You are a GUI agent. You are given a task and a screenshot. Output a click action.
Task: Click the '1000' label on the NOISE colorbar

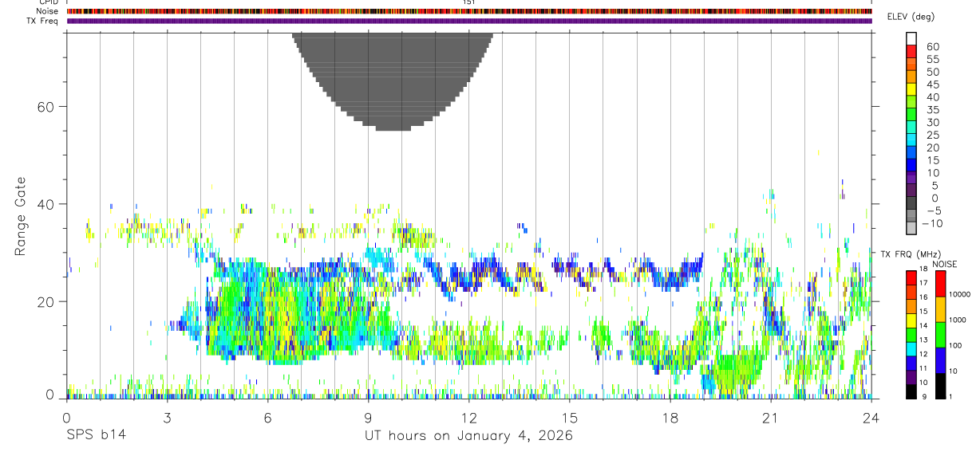958,320
